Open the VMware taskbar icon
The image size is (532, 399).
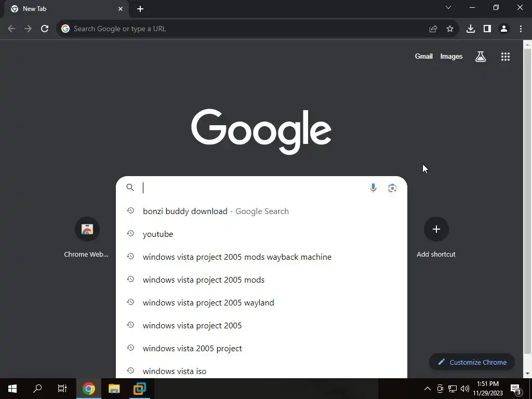pyautogui.click(x=139, y=389)
